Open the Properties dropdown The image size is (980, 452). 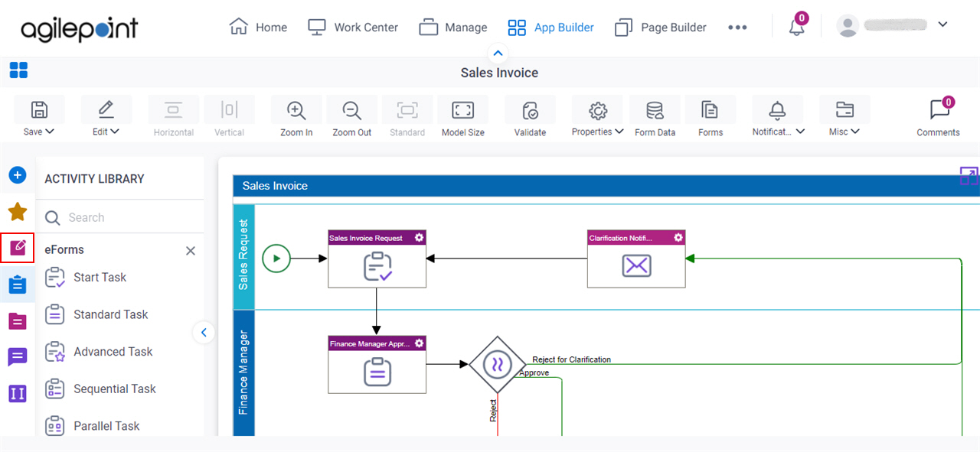coord(597,132)
